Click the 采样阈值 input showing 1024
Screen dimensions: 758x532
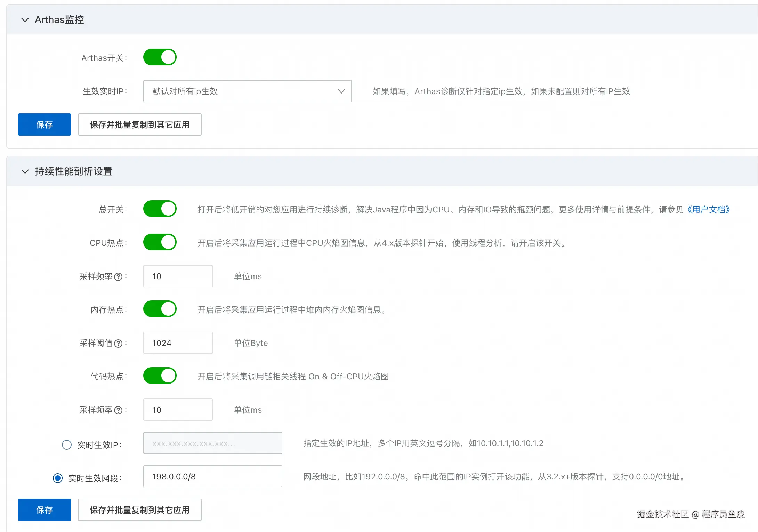tap(178, 343)
